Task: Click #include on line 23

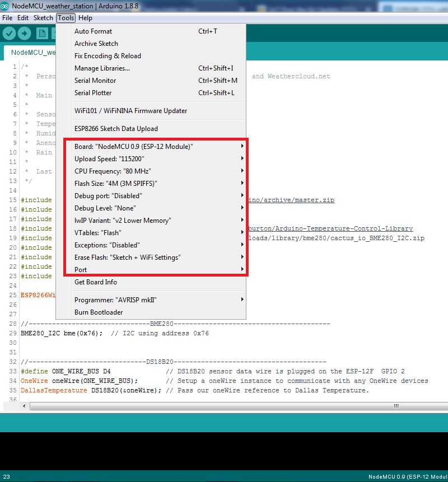Action: point(36,277)
